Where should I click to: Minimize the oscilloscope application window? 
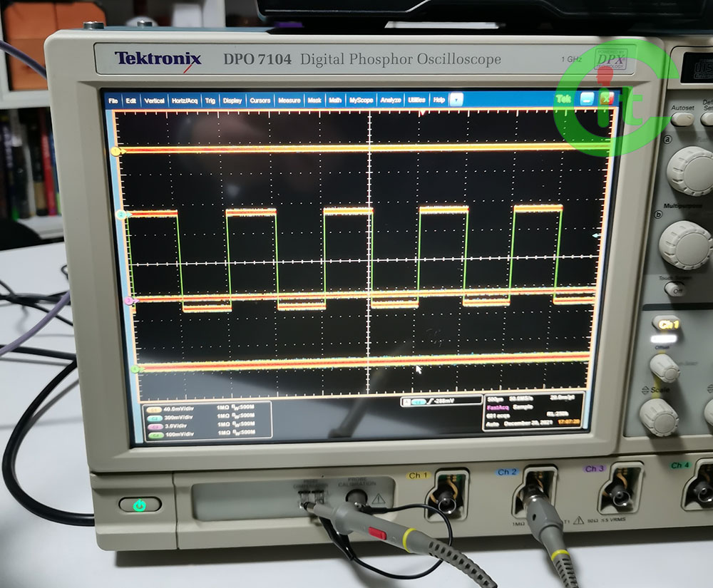(x=586, y=99)
